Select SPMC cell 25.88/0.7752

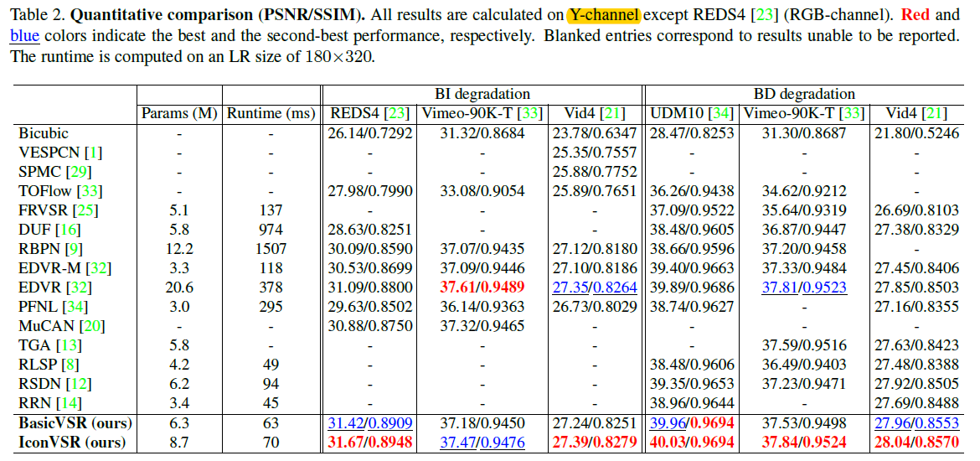[x=595, y=171]
